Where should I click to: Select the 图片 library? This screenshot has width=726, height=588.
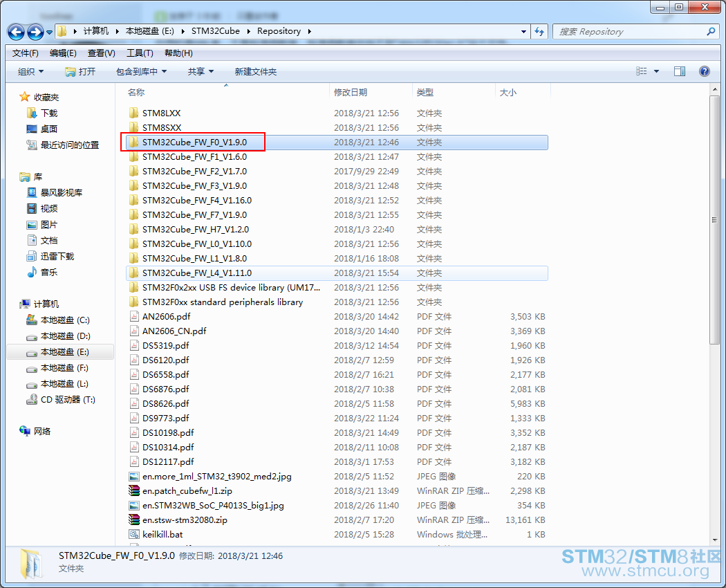coord(49,225)
